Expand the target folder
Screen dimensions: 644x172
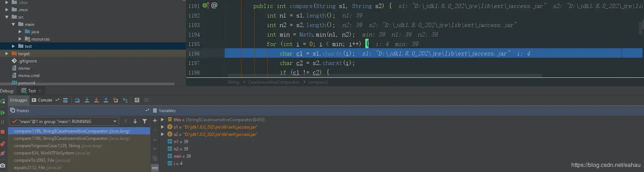click(x=7, y=53)
